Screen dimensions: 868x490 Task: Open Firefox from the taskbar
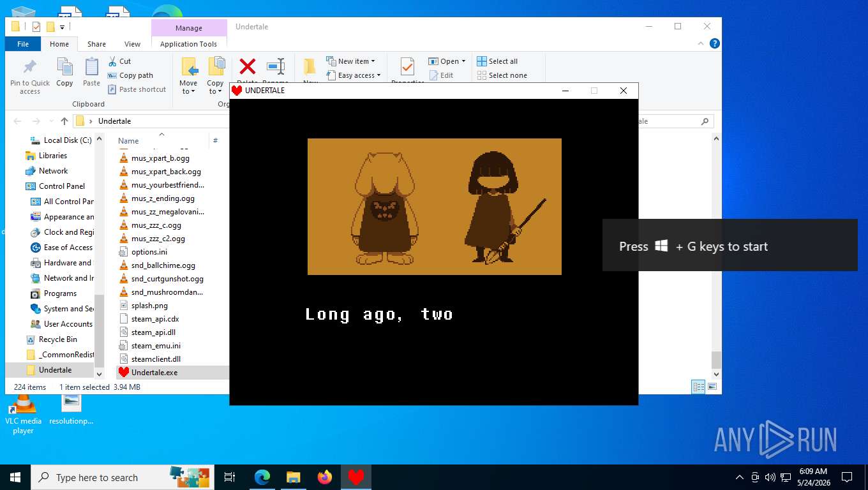pos(325,477)
